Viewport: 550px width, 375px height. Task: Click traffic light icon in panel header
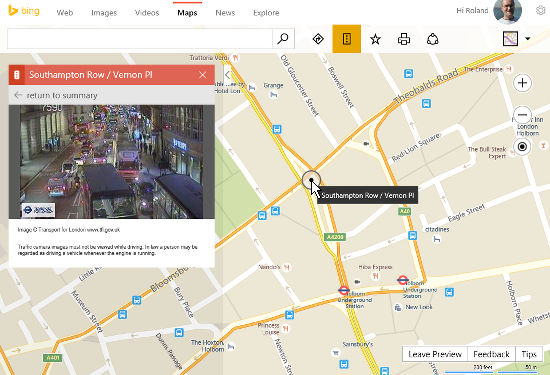(x=16, y=75)
